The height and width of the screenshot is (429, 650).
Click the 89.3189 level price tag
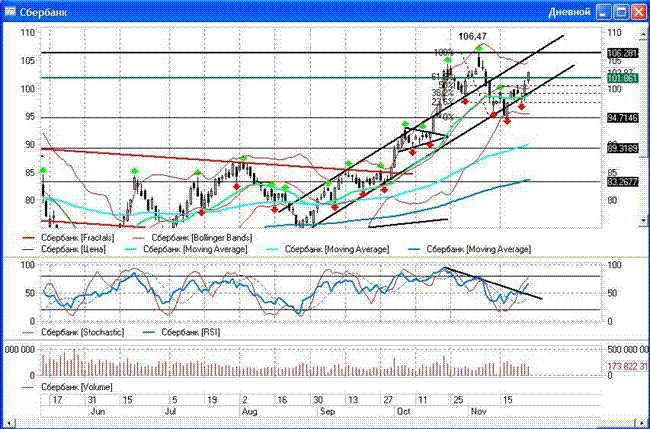pyautogui.click(x=622, y=148)
